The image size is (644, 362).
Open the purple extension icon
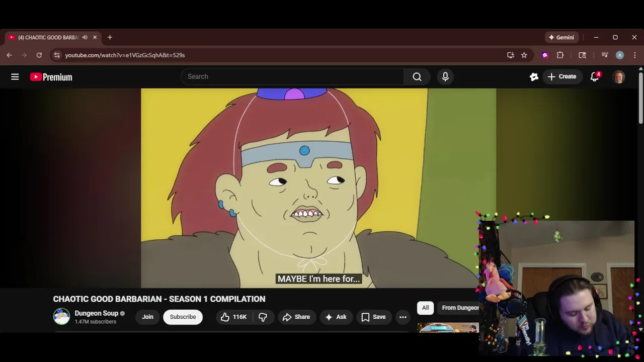pos(545,55)
